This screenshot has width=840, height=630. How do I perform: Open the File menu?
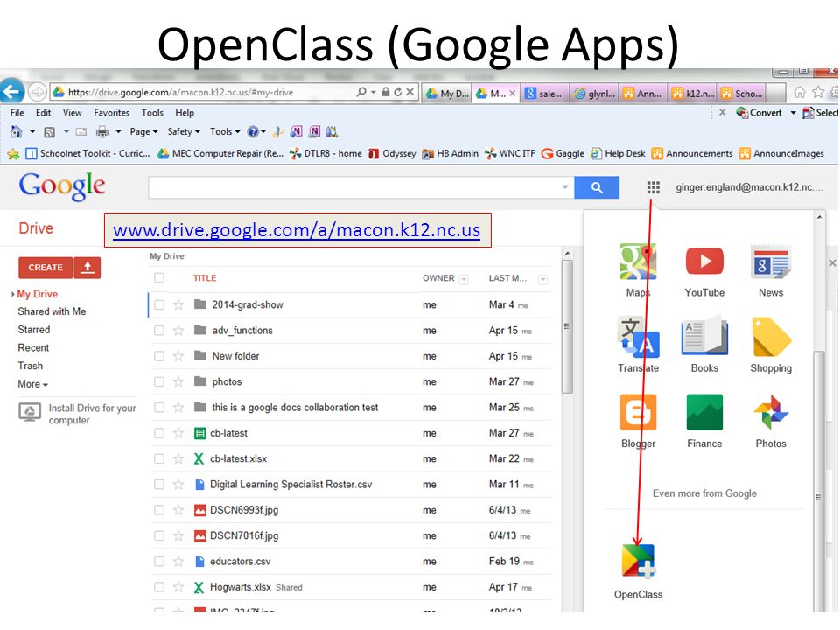(x=17, y=113)
